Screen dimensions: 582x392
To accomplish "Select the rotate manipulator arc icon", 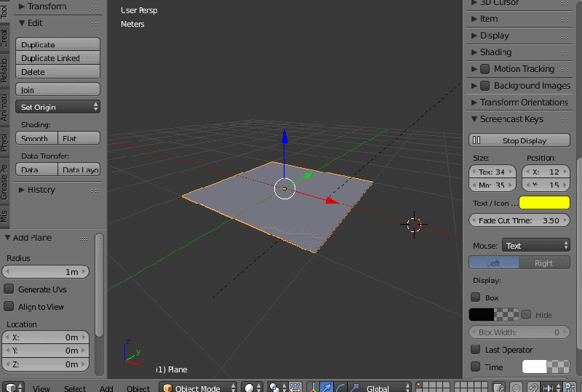I will coord(340,388).
